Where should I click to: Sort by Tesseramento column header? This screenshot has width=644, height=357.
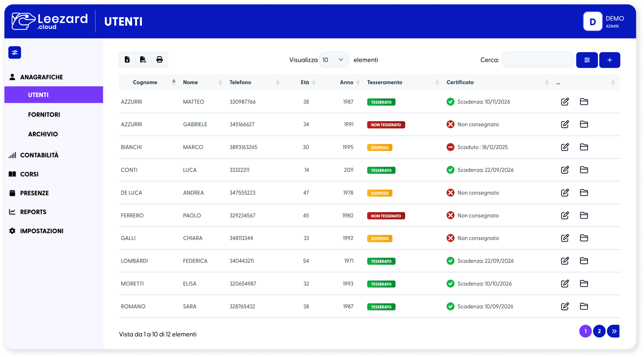tap(384, 82)
